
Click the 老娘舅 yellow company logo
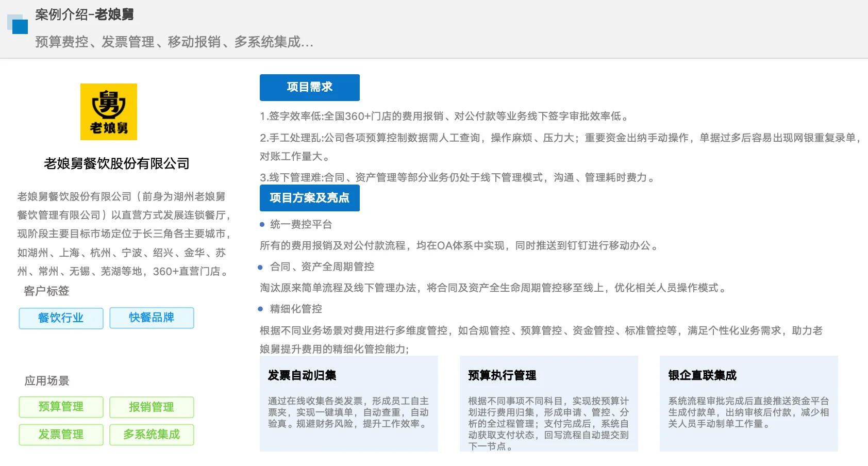(x=109, y=112)
